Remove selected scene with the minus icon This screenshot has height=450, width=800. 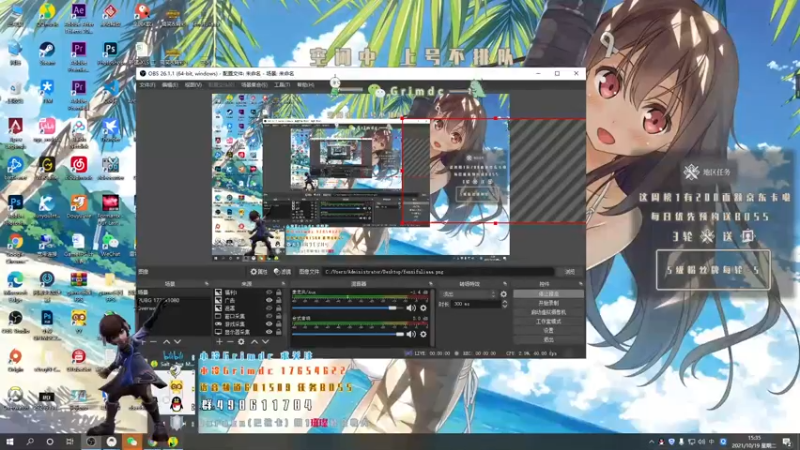[x=153, y=342]
